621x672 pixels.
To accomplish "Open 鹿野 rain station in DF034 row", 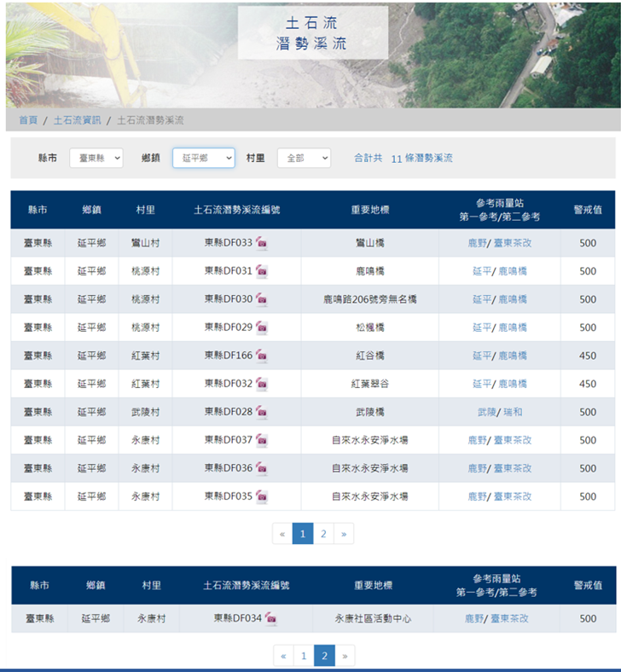I will [x=474, y=619].
